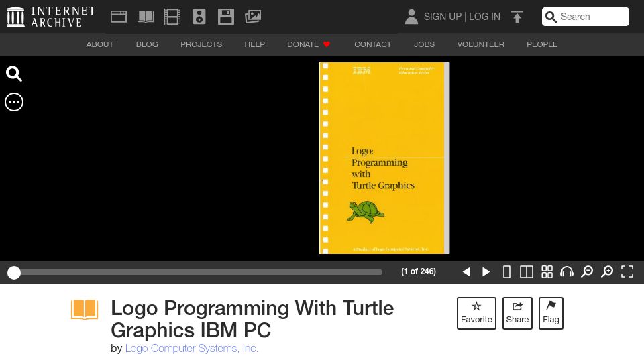Open the Software floppy disk icon
The image size is (644, 362).
[226, 17]
